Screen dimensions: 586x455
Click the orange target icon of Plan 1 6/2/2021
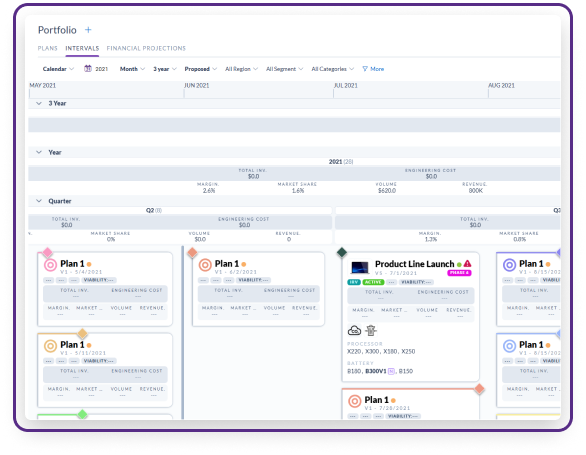pyautogui.click(x=205, y=265)
